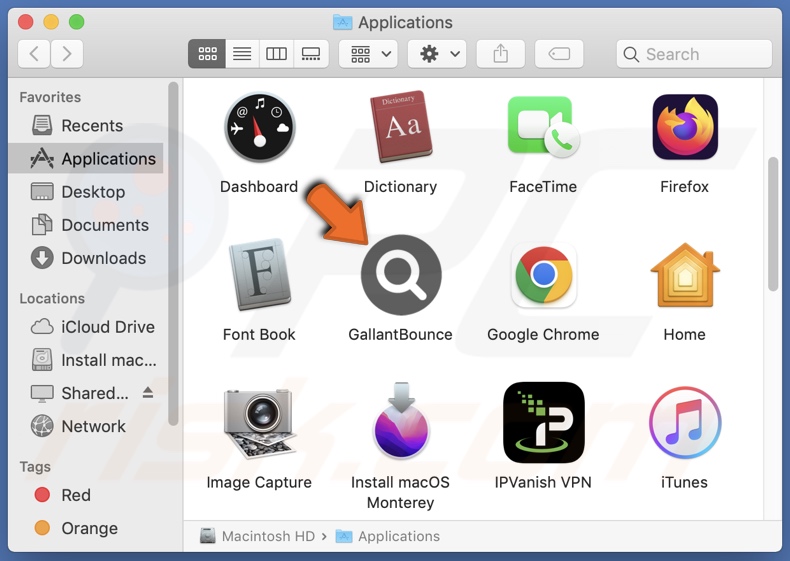This screenshot has height=561, width=790.
Task: Select the GallantBounce app icon
Action: coord(401,275)
